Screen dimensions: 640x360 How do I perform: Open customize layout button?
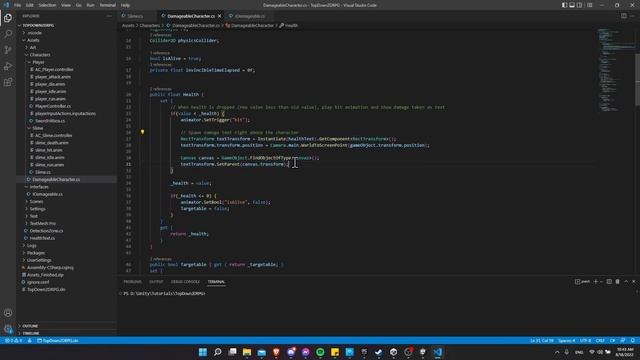click(x=589, y=5)
